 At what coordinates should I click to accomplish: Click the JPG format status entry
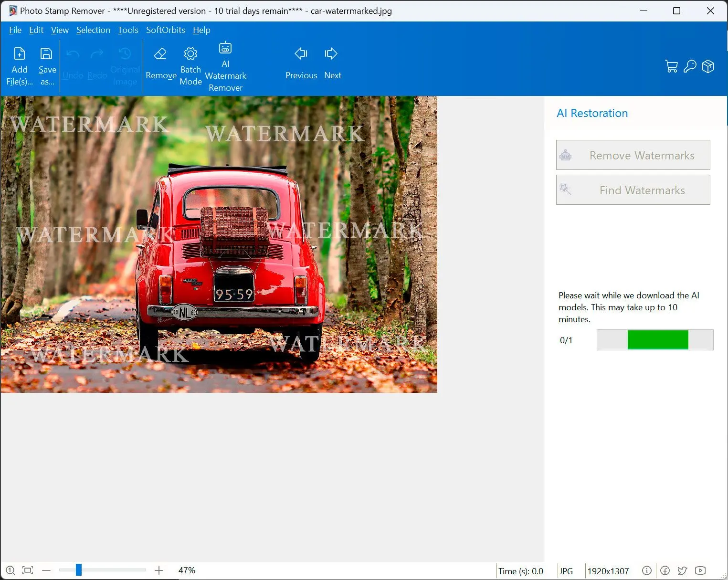click(x=566, y=571)
